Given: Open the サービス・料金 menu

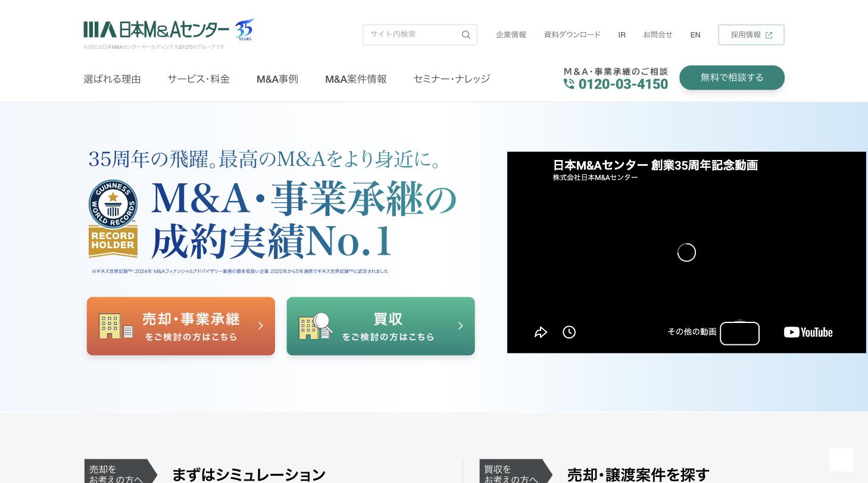Looking at the screenshot, I should pos(198,79).
